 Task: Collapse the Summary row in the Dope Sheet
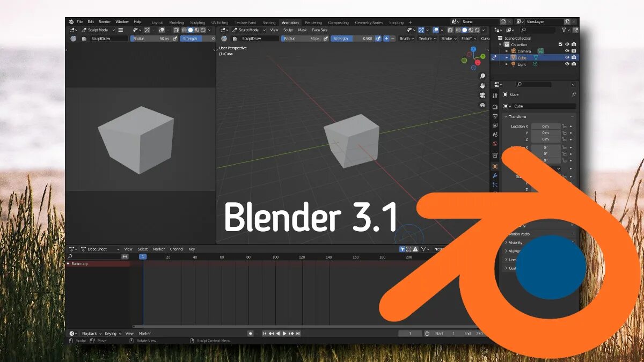pos(68,264)
